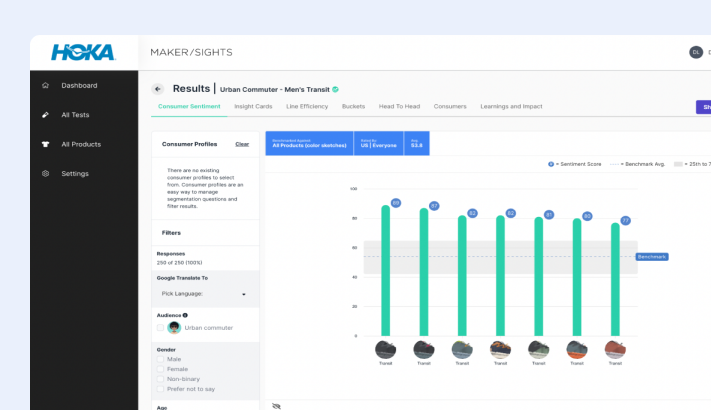
Task: Click the All Tests pencil icon
Action: 45,115
